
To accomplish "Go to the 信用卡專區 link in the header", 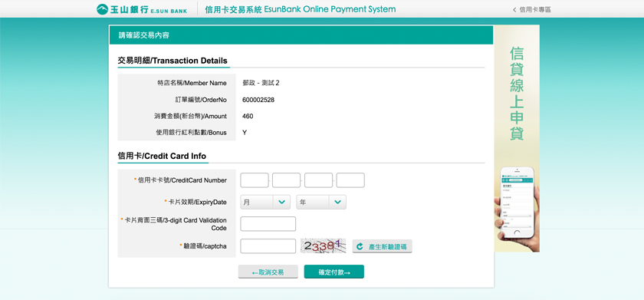I will pyautogui.click(x=535, y=10).
